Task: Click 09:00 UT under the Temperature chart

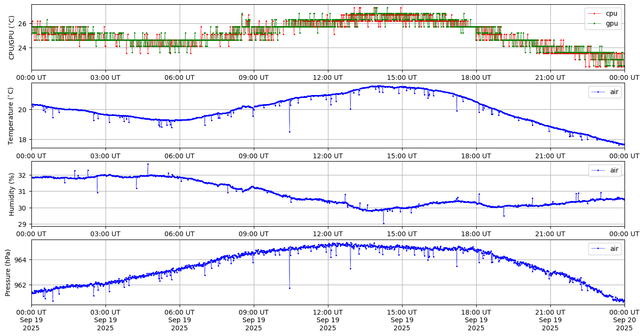Action: pyautogui.click(x=254, y=156)
